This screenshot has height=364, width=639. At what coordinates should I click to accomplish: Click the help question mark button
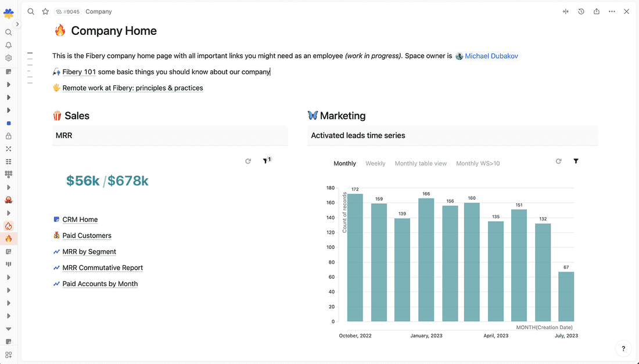[623, 348]
